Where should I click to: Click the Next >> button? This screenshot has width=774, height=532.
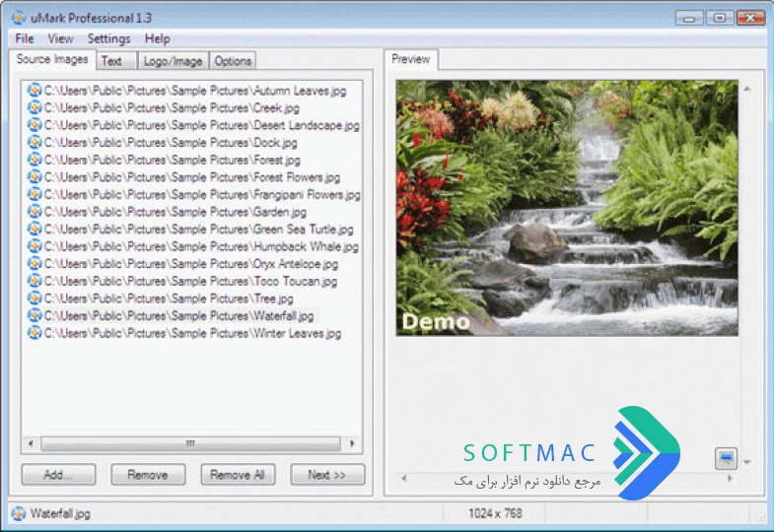(327, 474)
